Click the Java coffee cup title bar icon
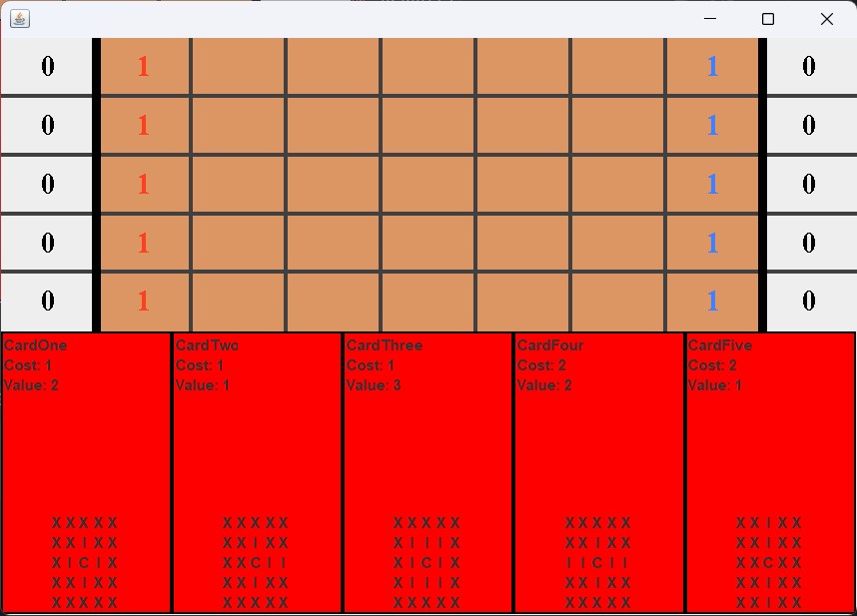The height and width of the screenshot is (616, 857). point(18,19)
